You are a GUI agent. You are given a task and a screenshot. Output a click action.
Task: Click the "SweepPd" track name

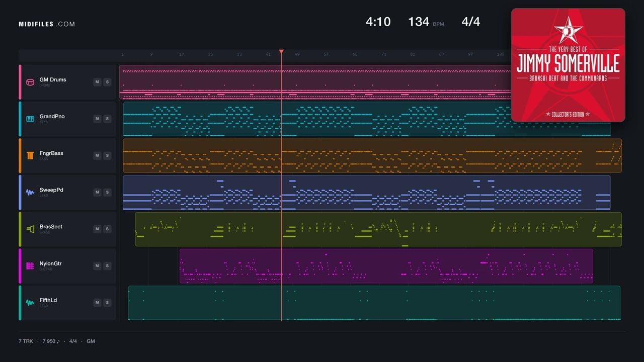point(51,190)
